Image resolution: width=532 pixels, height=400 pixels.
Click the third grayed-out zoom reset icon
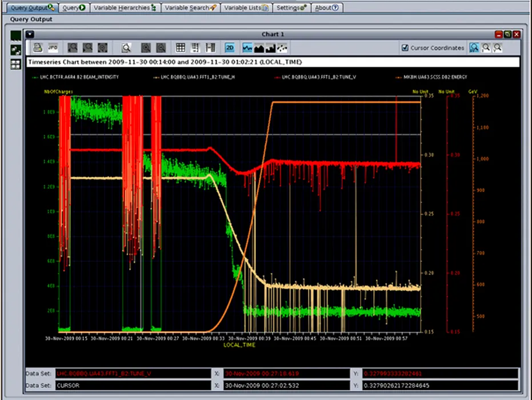point(102,48)
